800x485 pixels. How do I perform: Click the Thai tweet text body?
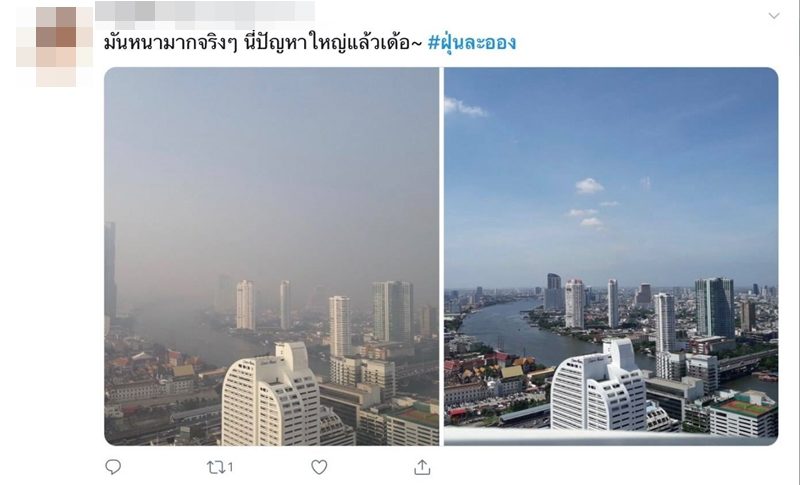[x=263, y=43]
